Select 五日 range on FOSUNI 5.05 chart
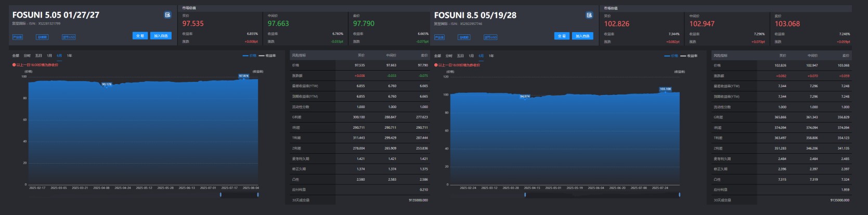 click(x=38, y=56)
